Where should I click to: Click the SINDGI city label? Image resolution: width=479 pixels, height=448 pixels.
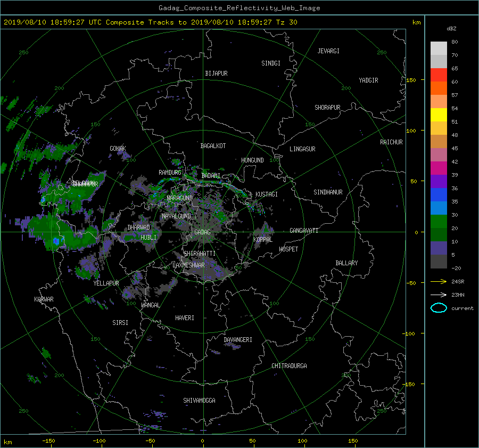[271, 63]
